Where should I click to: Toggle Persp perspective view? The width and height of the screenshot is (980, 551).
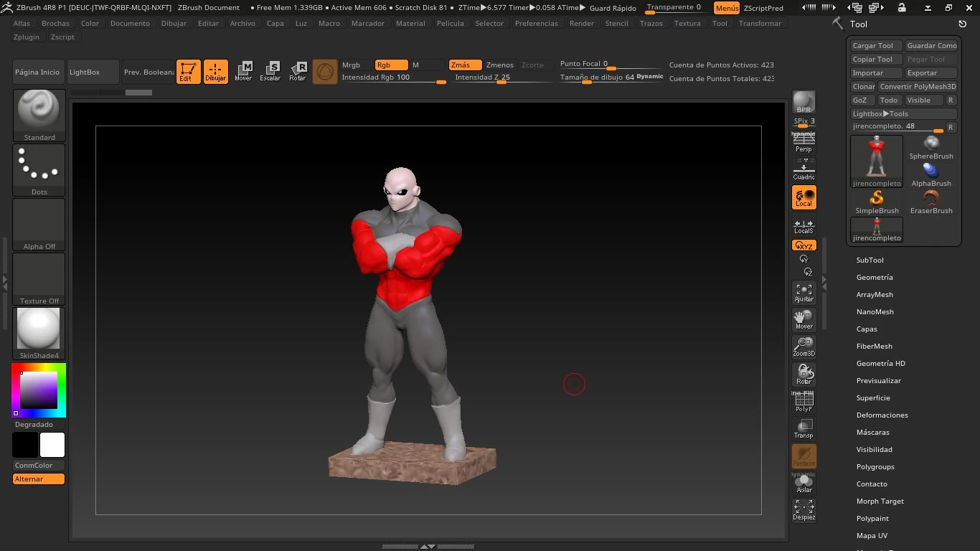point(804,142)
